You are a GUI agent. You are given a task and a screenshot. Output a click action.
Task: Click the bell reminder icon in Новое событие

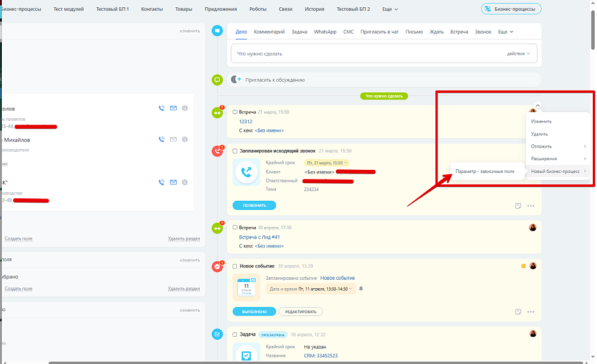pos(361,289)
